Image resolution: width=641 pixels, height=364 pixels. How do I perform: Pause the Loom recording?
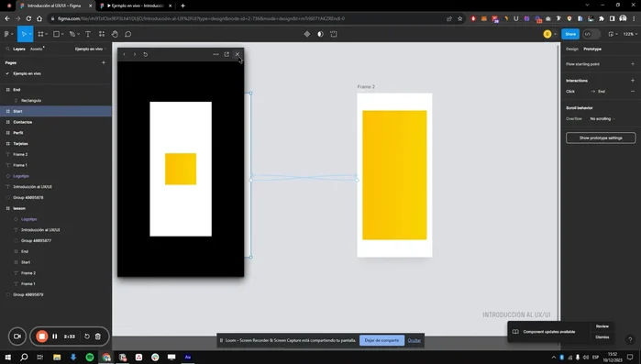(x=55, y=336)
